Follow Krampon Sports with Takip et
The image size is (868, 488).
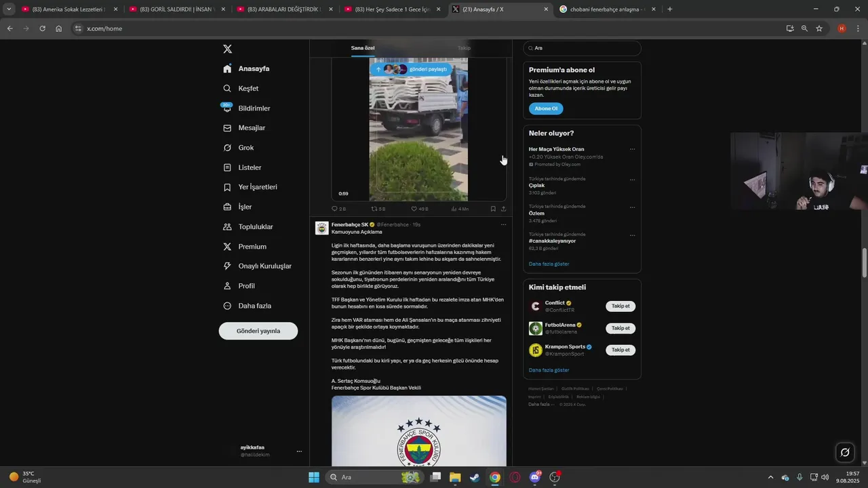(x=620, y=350)
